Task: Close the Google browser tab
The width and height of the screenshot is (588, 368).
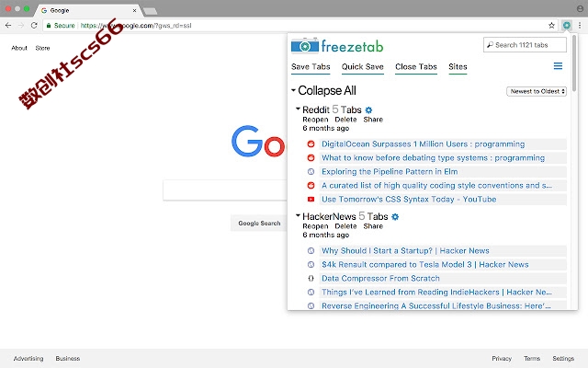Action: tap(135, 10)
